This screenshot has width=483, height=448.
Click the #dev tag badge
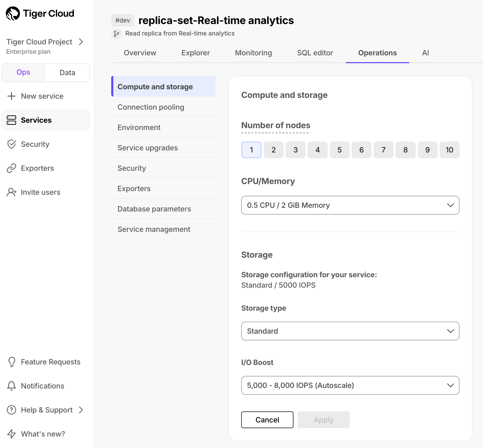pos(123,20)
